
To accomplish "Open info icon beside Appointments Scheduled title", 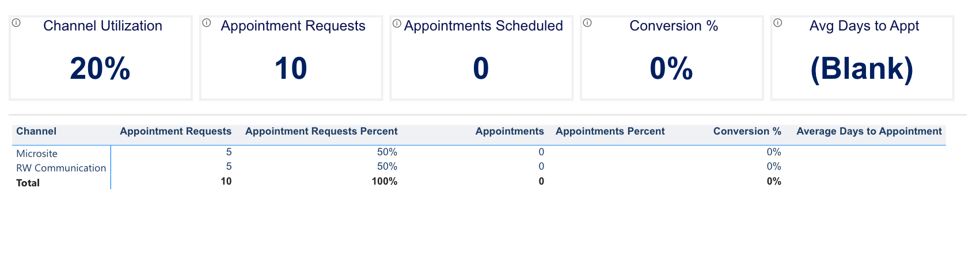I will coord(397,24).
